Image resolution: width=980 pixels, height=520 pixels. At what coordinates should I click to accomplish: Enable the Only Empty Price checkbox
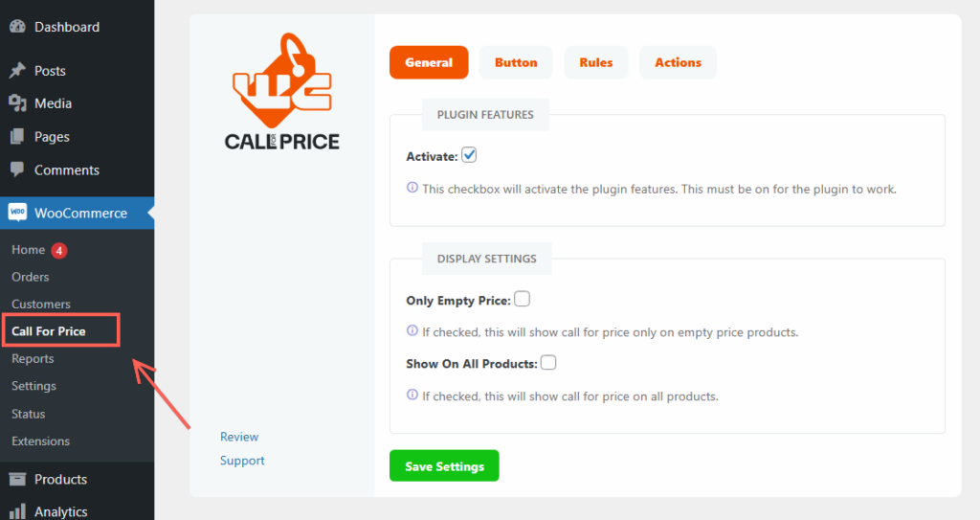(522, 299)
